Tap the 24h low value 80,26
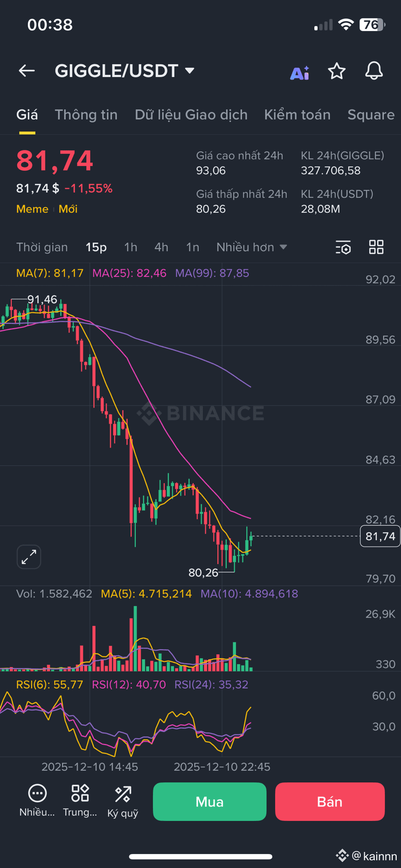Screen dimensions: 401x868 tap(211, 209)
